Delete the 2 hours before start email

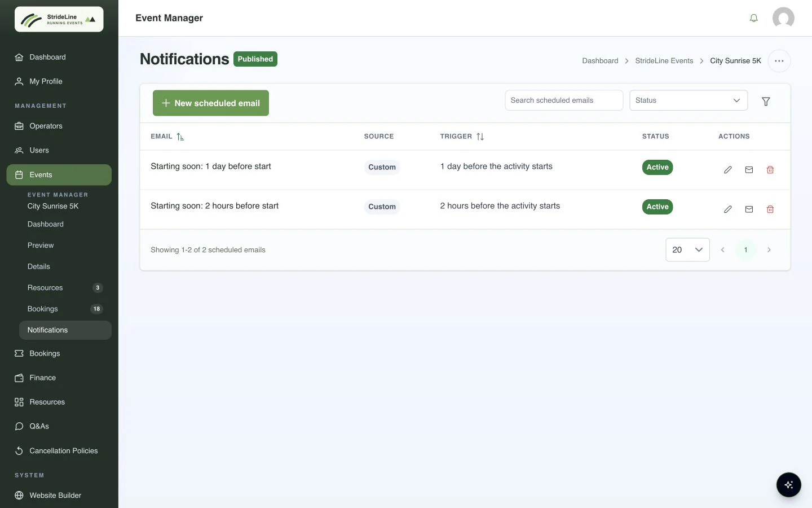click(770, 209)
